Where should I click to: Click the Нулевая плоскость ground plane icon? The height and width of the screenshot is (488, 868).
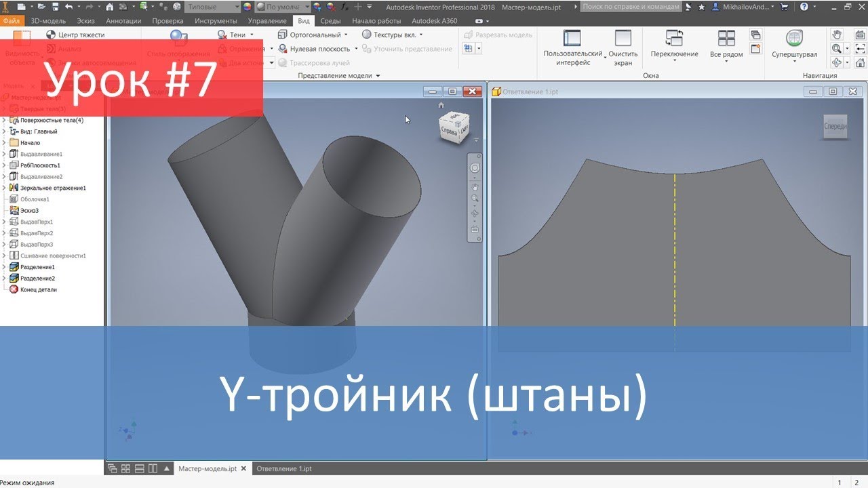283,49
